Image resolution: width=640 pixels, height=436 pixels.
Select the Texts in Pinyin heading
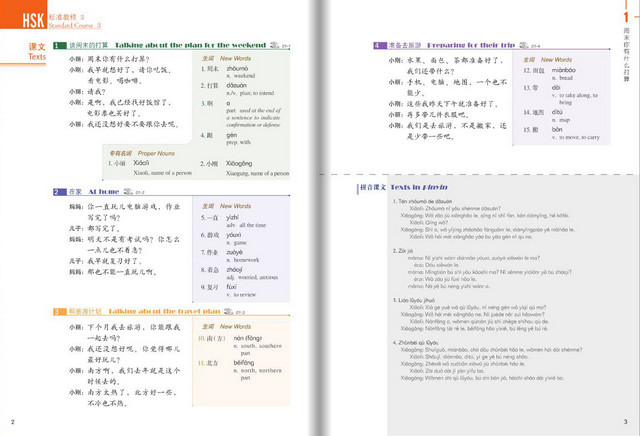coord(419,187)
